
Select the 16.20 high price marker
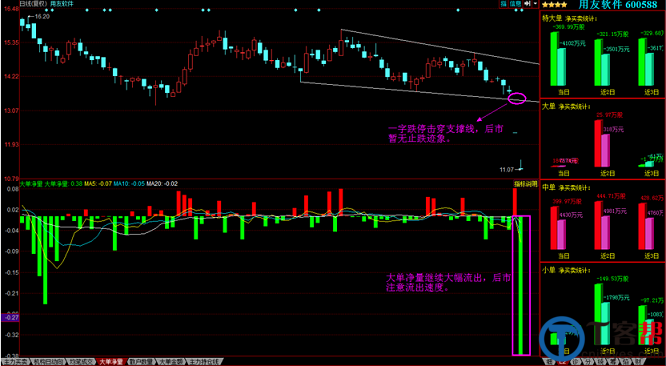(42, 17)
